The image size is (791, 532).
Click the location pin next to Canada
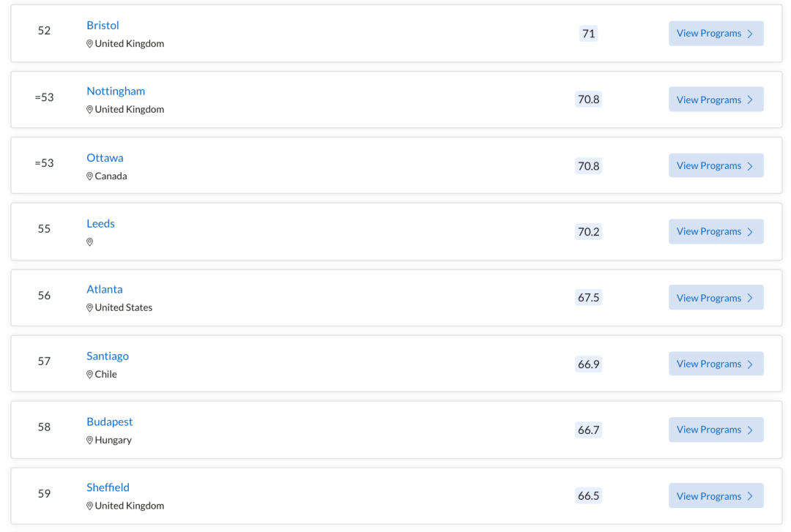click(x=90, y=176)
